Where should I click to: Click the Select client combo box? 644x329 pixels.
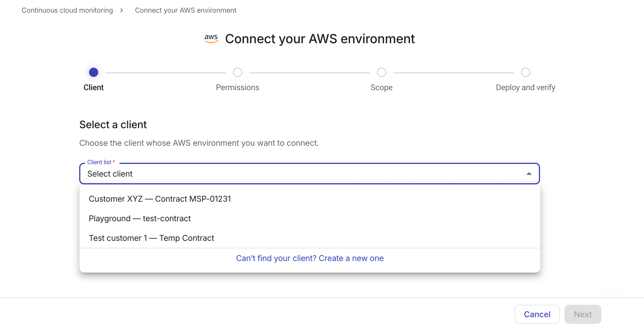309,173
